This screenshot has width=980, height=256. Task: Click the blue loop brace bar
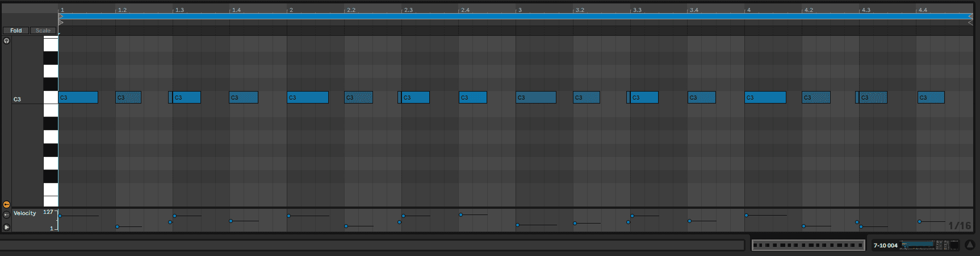516,16
